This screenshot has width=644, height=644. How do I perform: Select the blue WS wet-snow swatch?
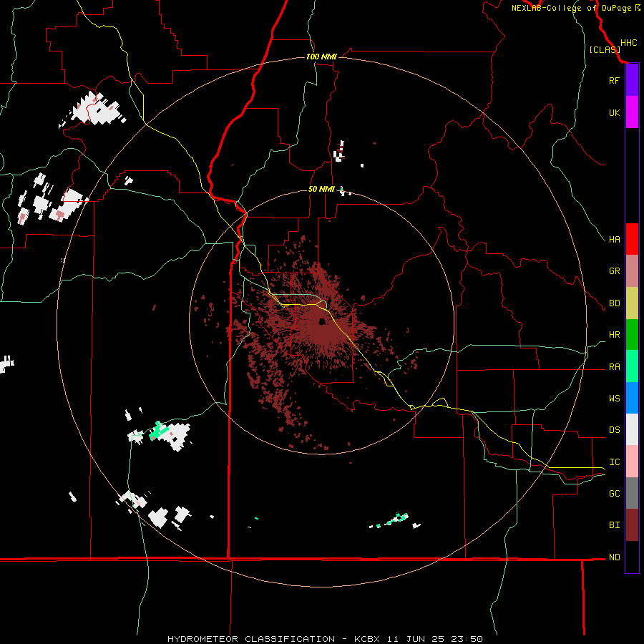pyautogui.click(x=632, y=398)
